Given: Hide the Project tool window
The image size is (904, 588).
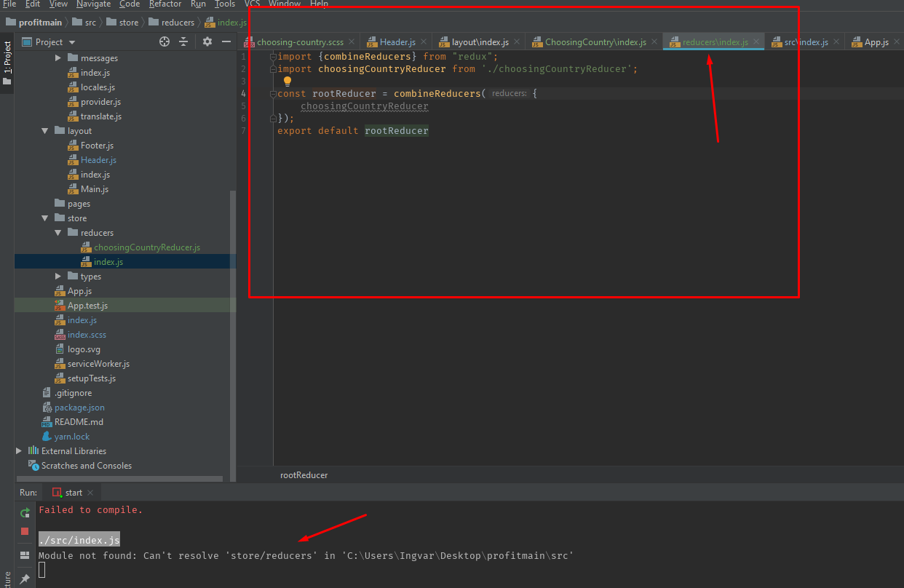Looking at the screenshot, I should point(226,42).
